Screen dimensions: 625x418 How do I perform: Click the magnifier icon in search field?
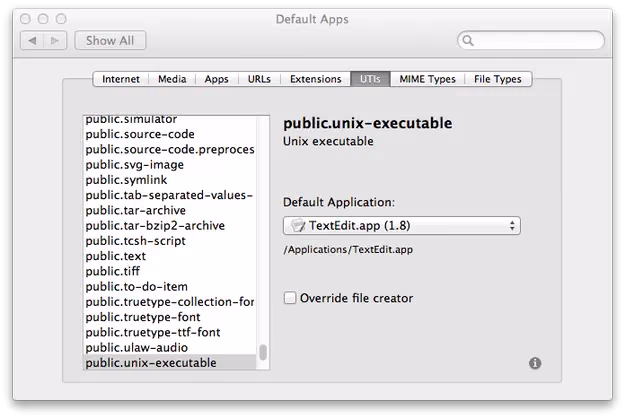click(x=469, y=41)
